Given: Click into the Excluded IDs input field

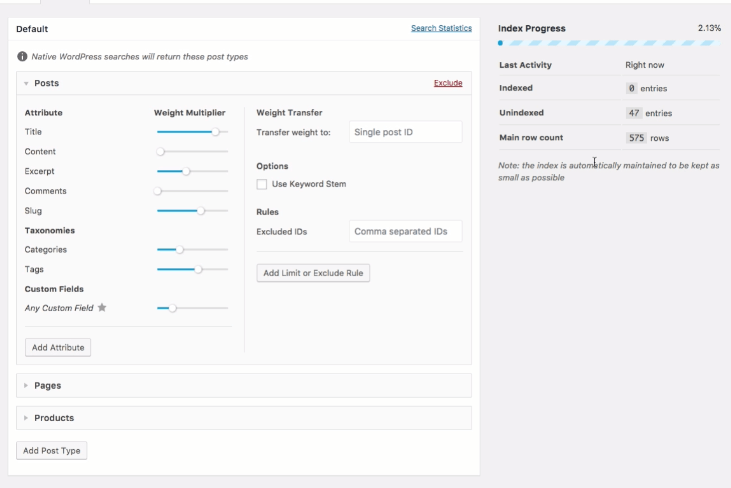Looking at the screenshot, I should pyautogui.click(x=405, y=231).
